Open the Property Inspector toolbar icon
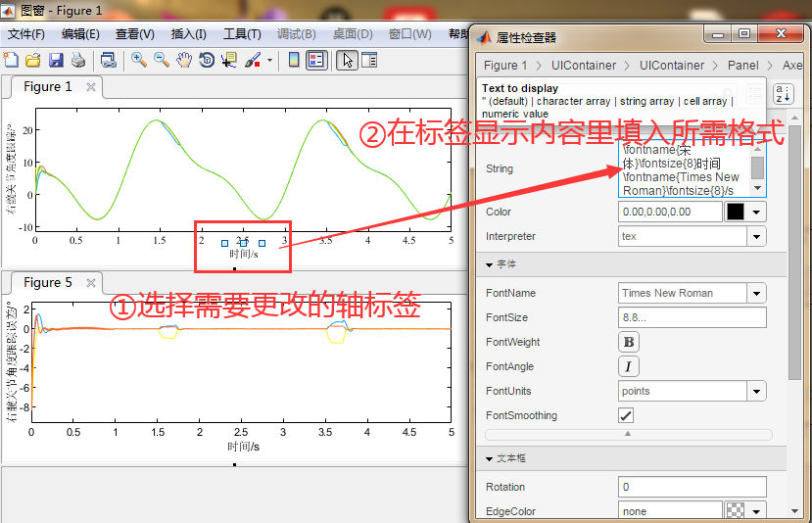The image size is (812, 523). click(x=369, y=60)
